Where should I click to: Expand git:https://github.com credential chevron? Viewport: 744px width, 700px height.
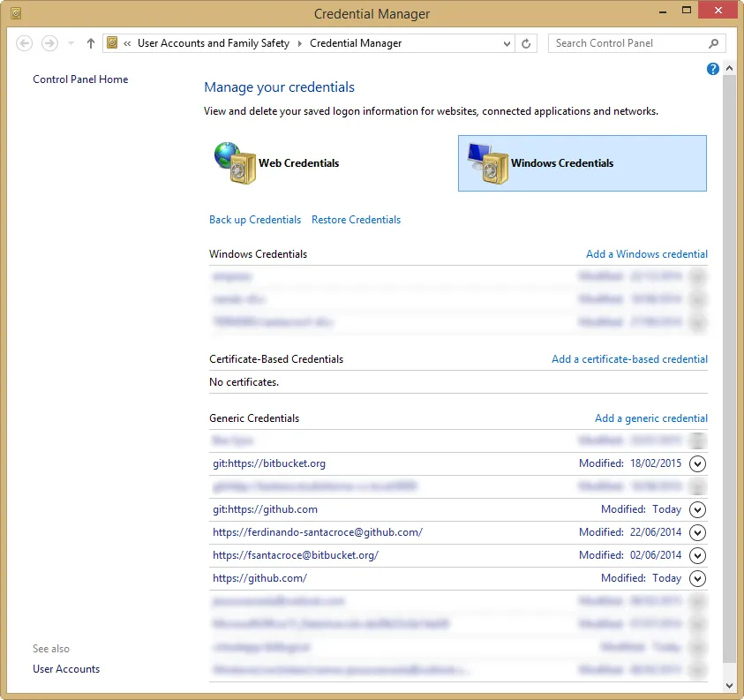click(x=697, y=509)
